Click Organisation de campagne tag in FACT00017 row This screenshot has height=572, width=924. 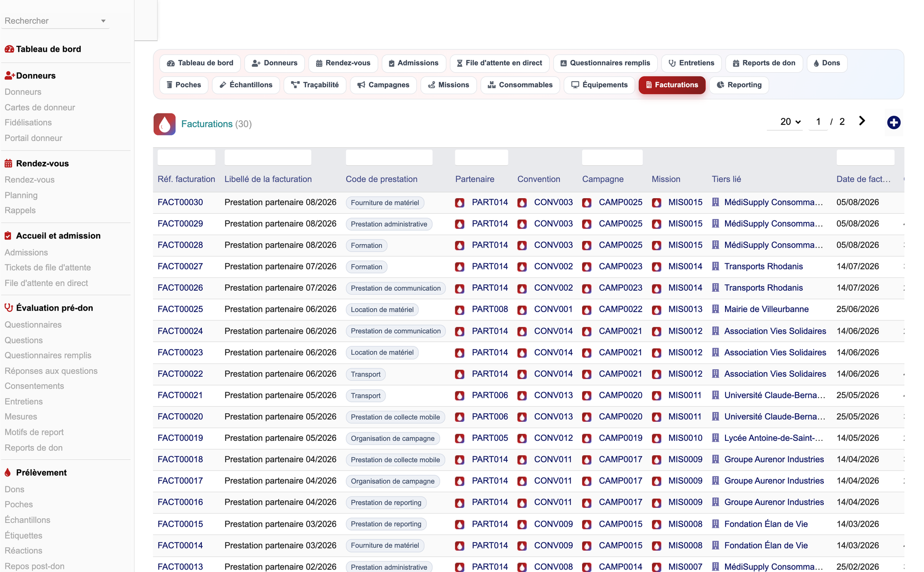392,481
